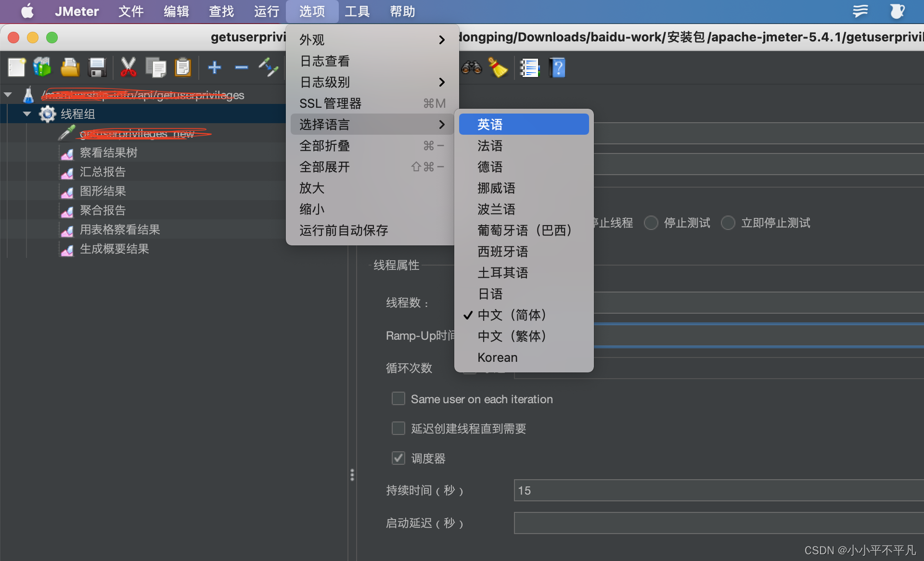Click the New test plan icon
The width and height of the screenshot is (924, 561).
[x=16, y=67]
